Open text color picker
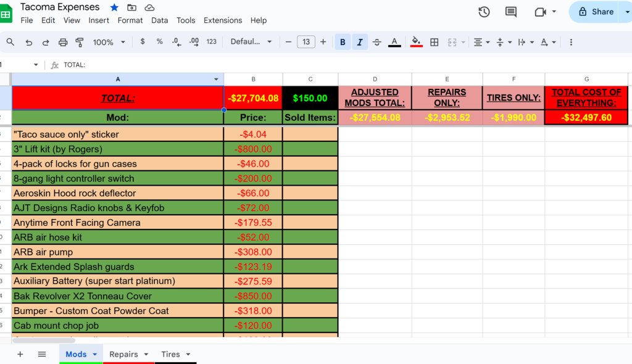632x364 pixels. pyautogui.click(x=394, y=42)
